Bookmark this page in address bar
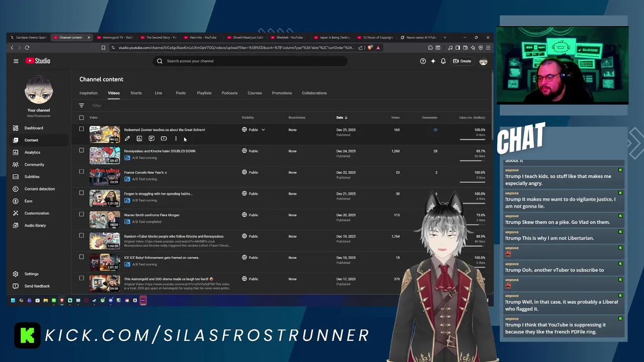Image resolution: width=644 pixels, height=362 pixels. [x=103, y=48]
